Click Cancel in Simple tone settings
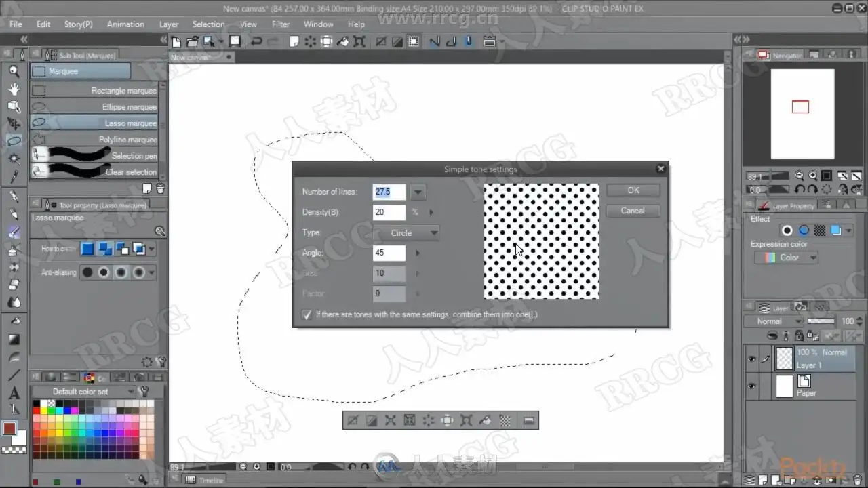The height and width of the screenshot is (488, 868). click(x=633, y=211)
